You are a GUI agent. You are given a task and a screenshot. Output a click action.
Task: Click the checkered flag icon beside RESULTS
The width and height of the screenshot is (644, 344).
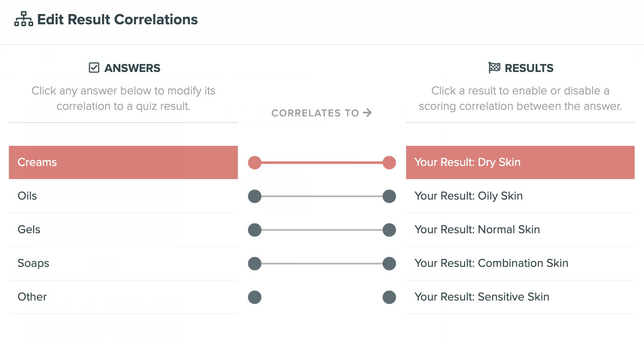(494, 68)
